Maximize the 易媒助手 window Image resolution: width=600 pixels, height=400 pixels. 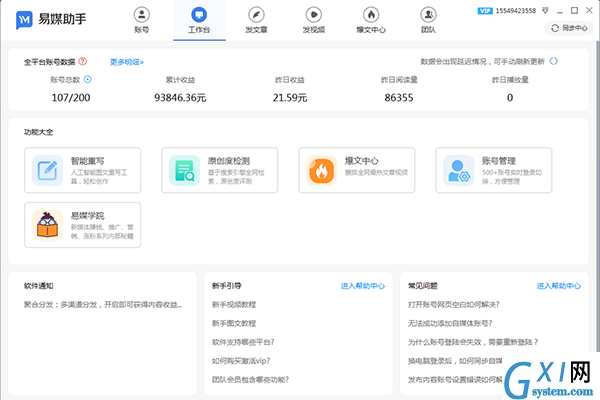(x=574, y=11)
